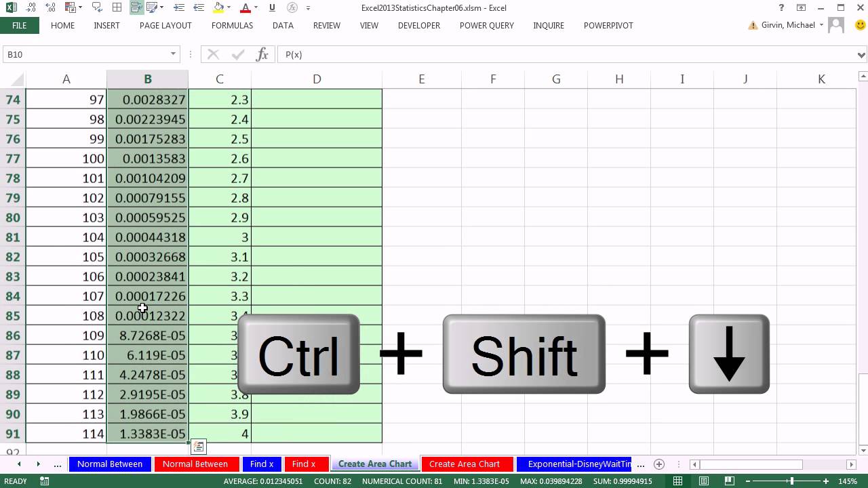The image size is (868, 488).
Task: Click the format painter style icon
Action: pyautogui.click(x=153, y=7)
